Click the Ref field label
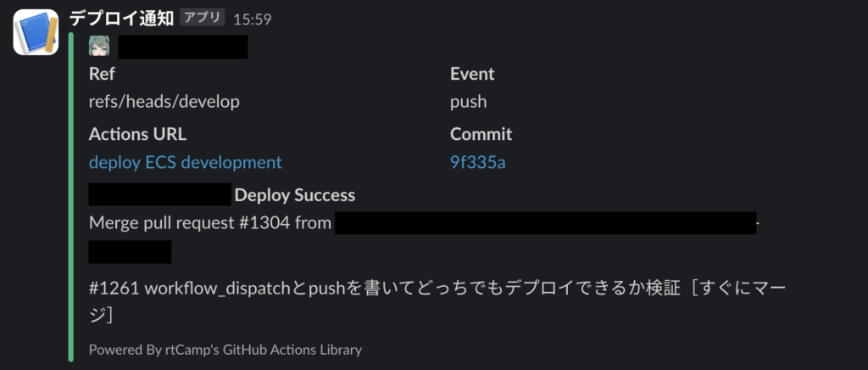Image resolution: width=868 pixels, height=370 pixels. pyautogui.click(x=102, y=74)
